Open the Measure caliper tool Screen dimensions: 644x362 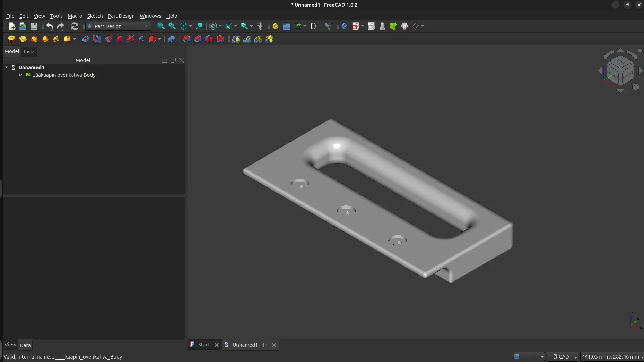(x=260, y=26)
